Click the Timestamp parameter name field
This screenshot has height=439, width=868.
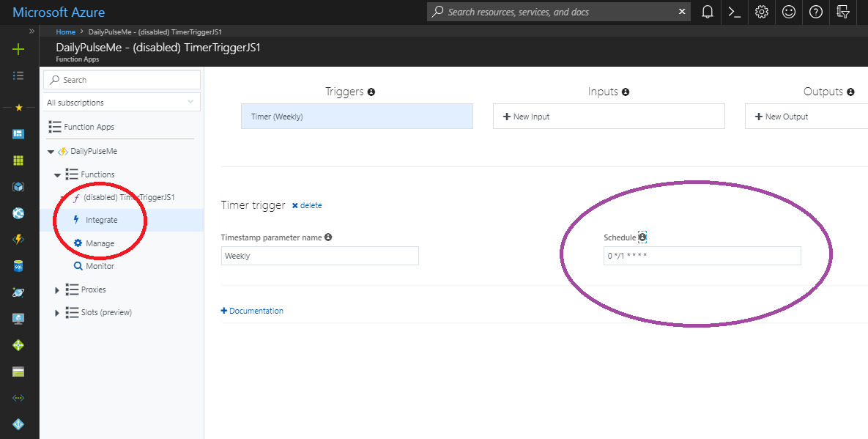point(319,256)
